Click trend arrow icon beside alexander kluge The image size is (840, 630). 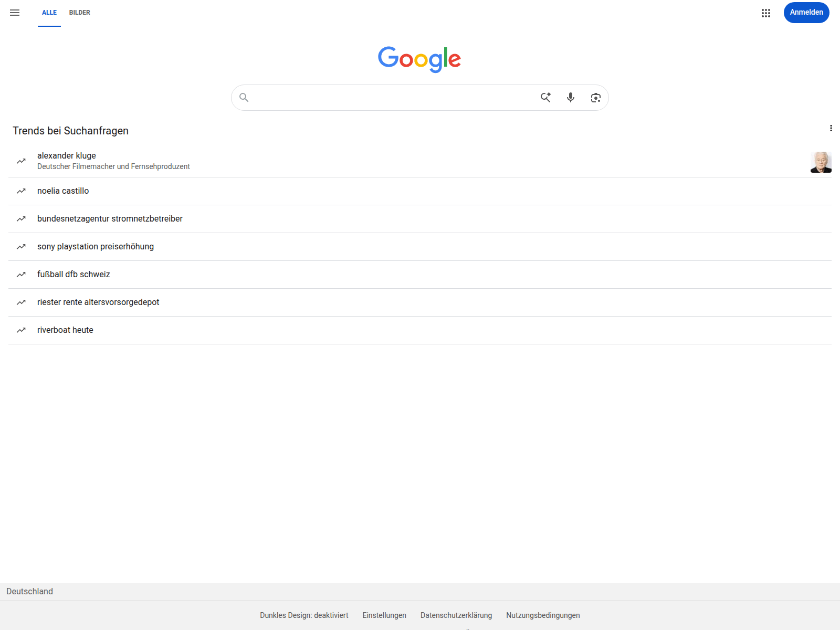coord(21,161)
